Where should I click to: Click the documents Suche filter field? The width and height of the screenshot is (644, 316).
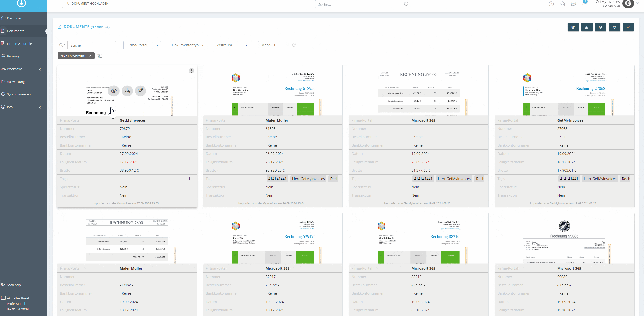coord(91,45)
